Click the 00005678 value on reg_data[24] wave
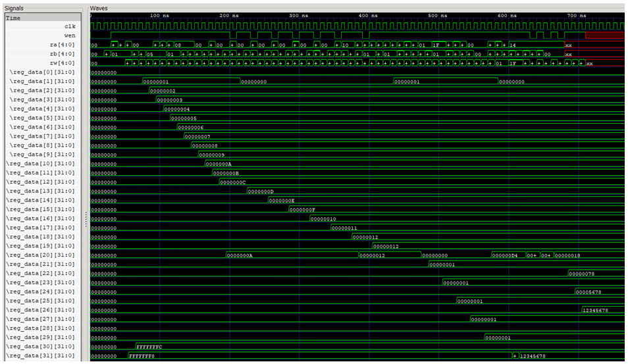This screenshot has width=628, height=364. click(589, 292)
